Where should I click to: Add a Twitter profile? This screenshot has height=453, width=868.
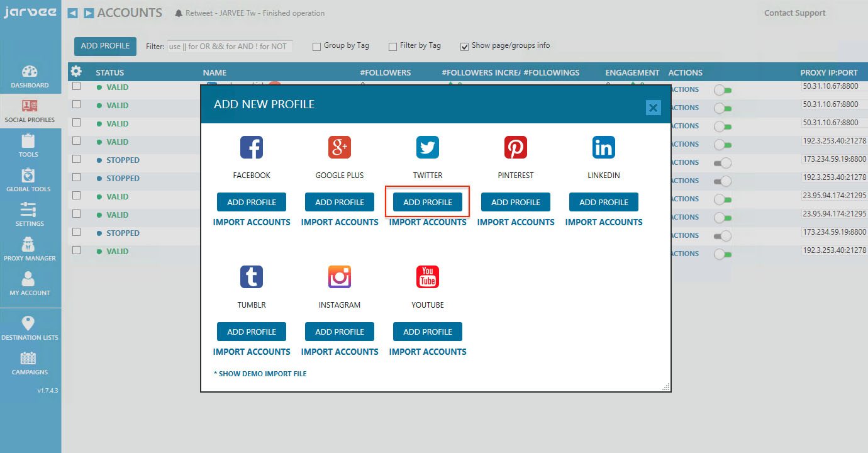[x=428, y=202]
